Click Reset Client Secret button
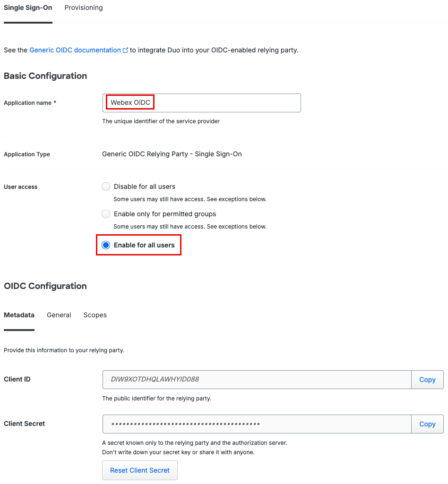 pos(140,470)
